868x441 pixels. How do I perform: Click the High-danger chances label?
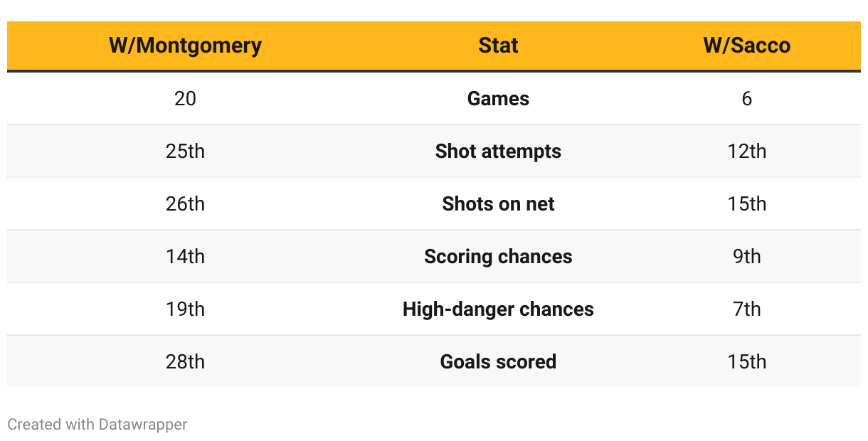tap(498, 309)
